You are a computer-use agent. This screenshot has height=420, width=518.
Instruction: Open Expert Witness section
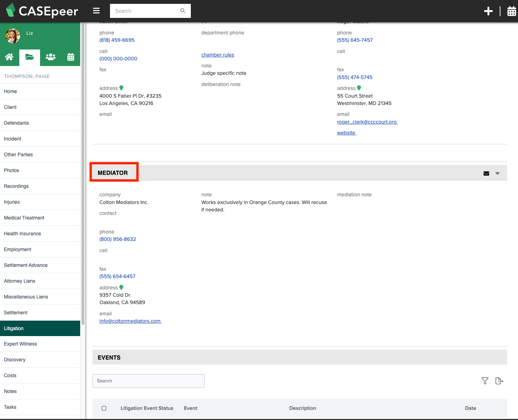tap(40, 344)
